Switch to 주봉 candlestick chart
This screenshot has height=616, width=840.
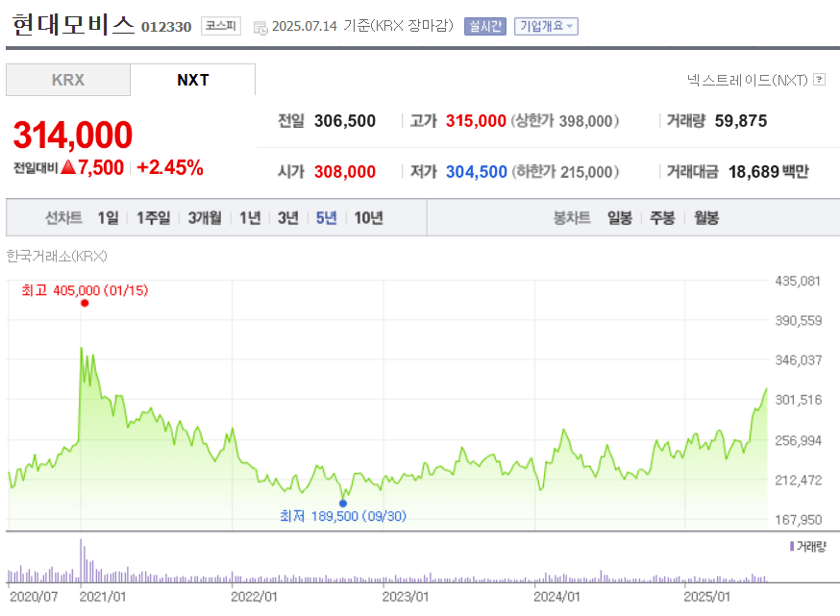pos(663,218)
